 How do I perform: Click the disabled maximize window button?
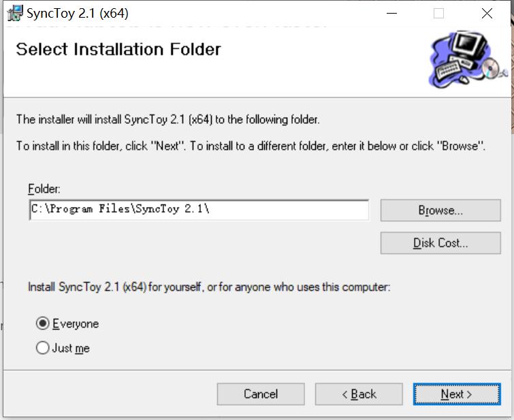click(x=438, y=13)
